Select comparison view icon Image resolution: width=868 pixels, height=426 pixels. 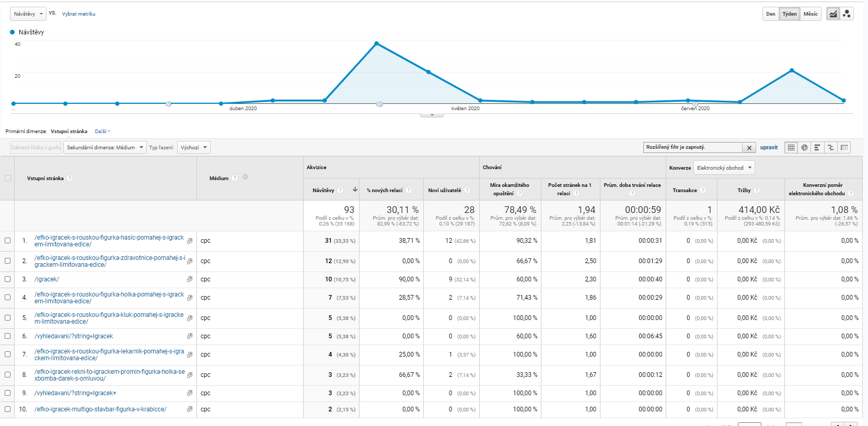pos(830,148)
